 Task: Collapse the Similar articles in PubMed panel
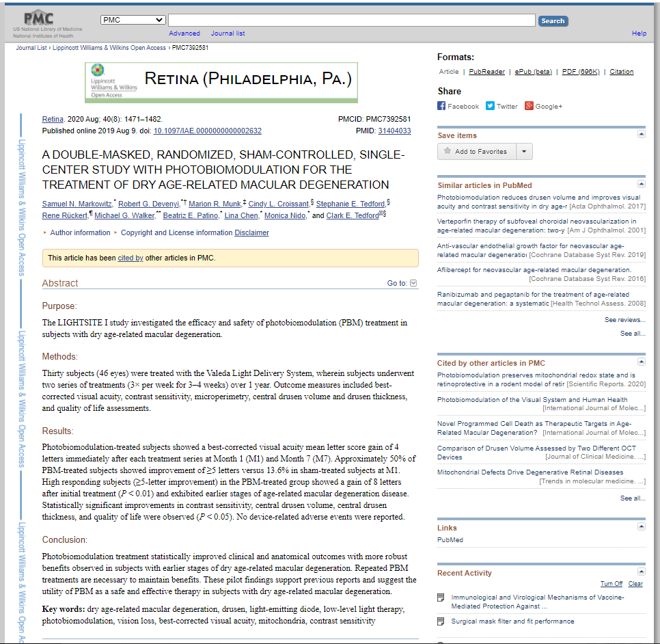[x=642, y=184]
